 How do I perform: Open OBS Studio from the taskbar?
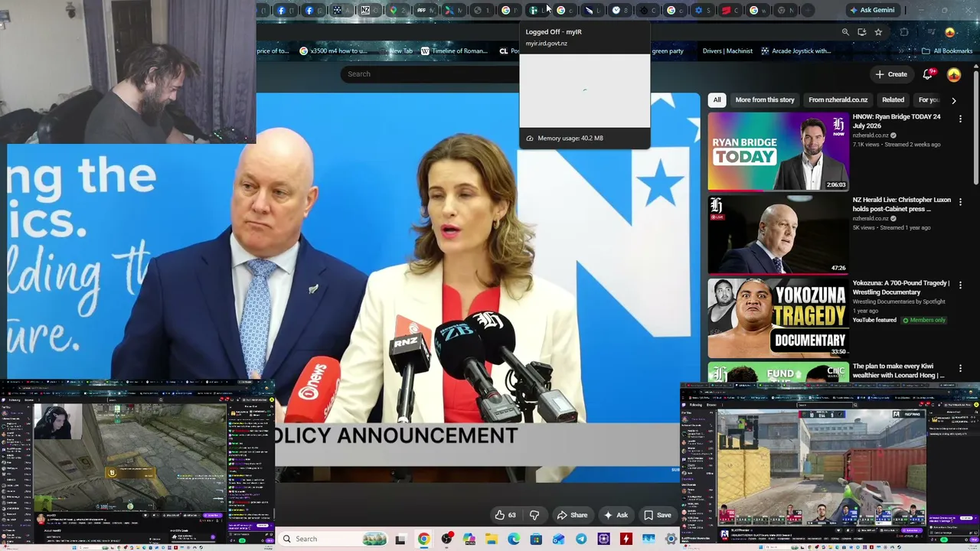pos(446,540)
